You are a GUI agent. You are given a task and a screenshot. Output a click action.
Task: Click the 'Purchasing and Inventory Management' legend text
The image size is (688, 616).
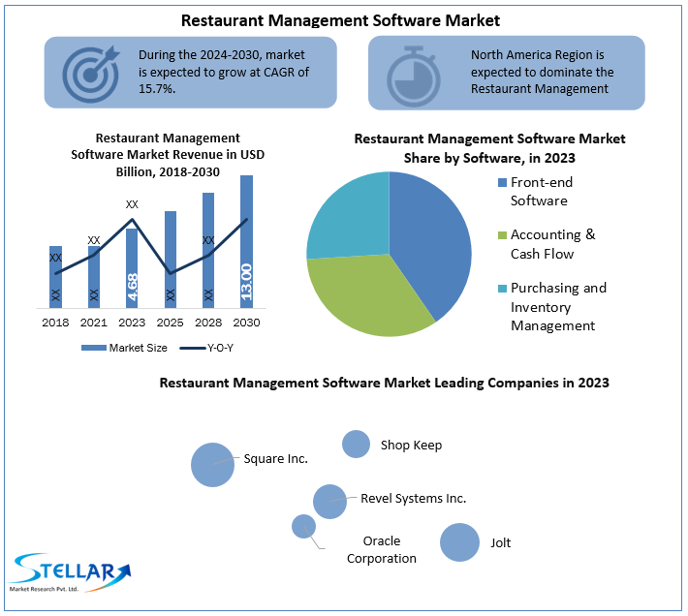[x=558, y=306]
